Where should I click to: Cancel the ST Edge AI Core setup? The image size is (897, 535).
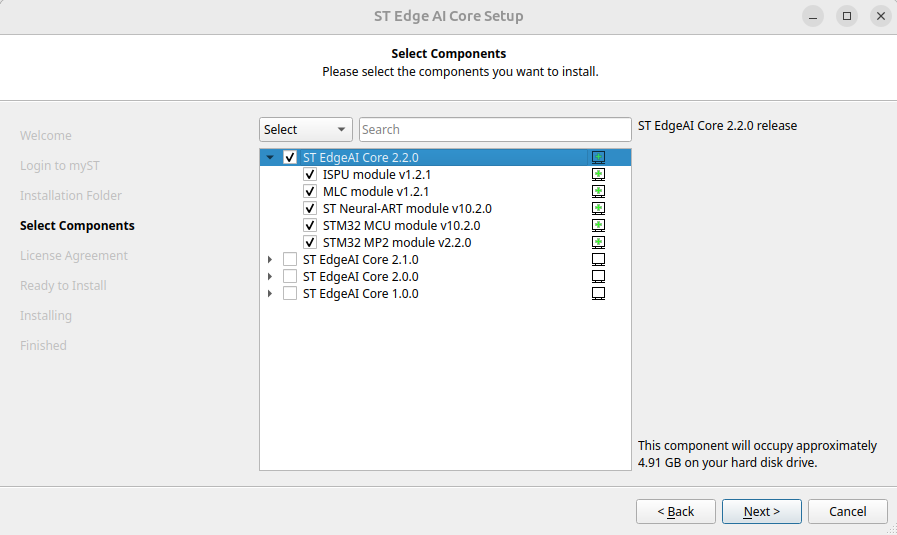tap(848, 512)
